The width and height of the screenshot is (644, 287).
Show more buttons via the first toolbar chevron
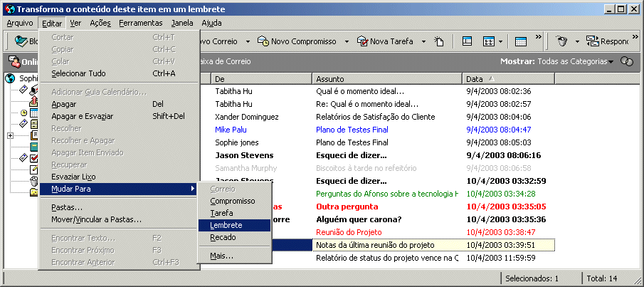click(x=539, y=37)
